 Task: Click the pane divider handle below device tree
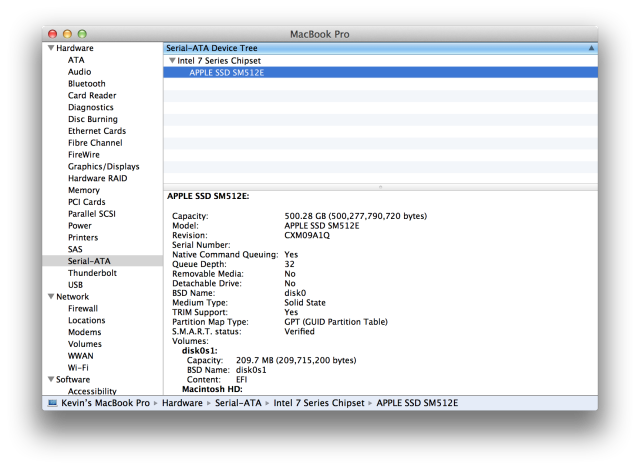(380, 187)
